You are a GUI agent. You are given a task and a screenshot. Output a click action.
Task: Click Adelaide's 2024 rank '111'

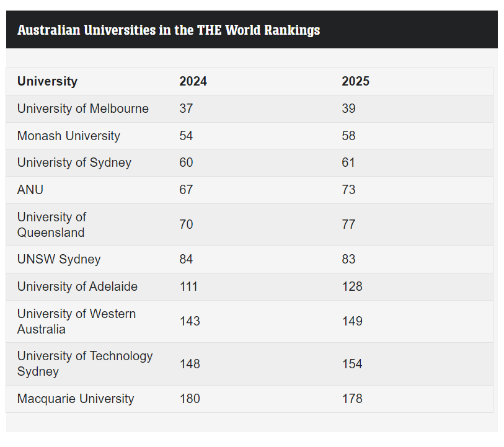(x=188, y=286)
